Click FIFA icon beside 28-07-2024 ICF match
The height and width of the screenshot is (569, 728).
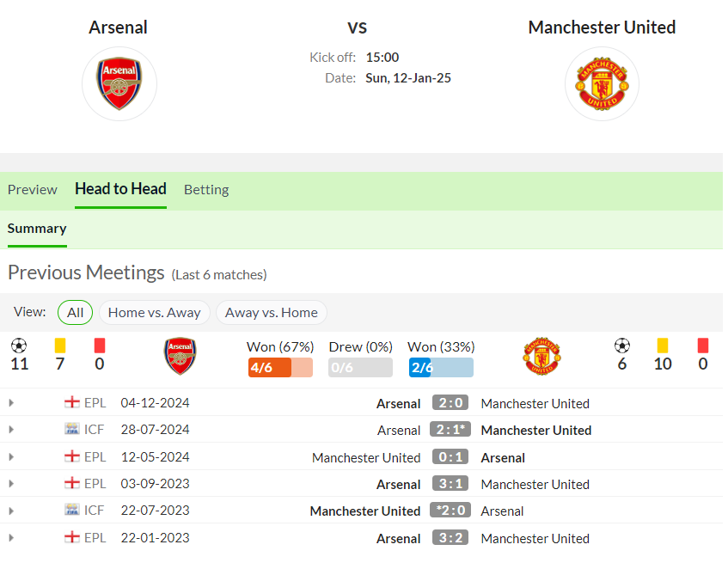[x=72, y=429]
